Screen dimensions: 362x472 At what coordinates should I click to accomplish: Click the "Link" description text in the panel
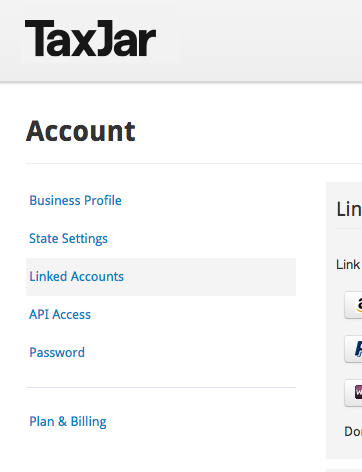click(348, 265)
